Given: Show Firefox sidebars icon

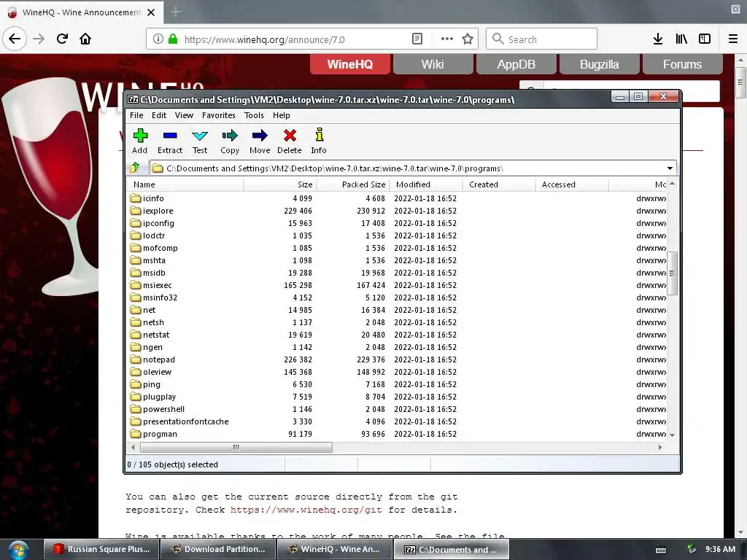Looking at the screenshot, I should tap(705, 39).
